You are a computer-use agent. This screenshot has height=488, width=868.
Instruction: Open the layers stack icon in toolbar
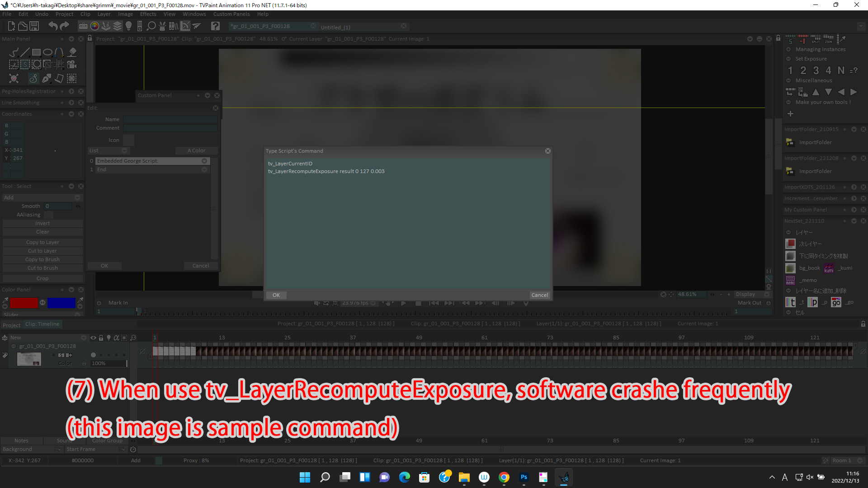point(118,26)
